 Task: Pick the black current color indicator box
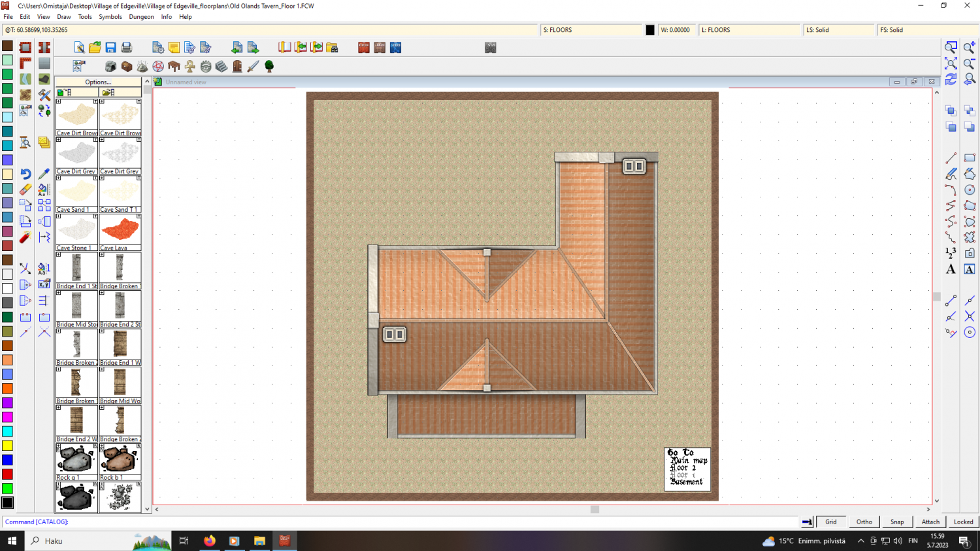pos(650,30)
